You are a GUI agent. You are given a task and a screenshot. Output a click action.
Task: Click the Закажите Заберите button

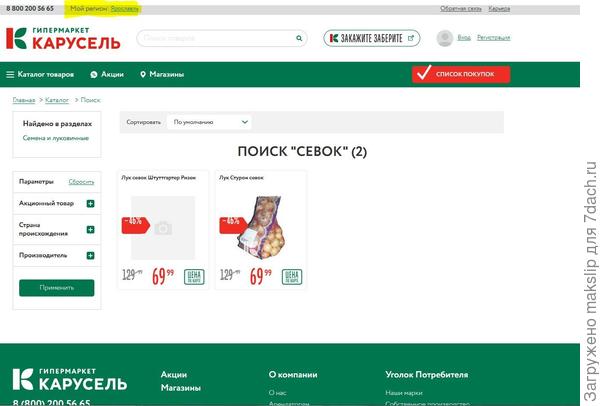[372, 38]
